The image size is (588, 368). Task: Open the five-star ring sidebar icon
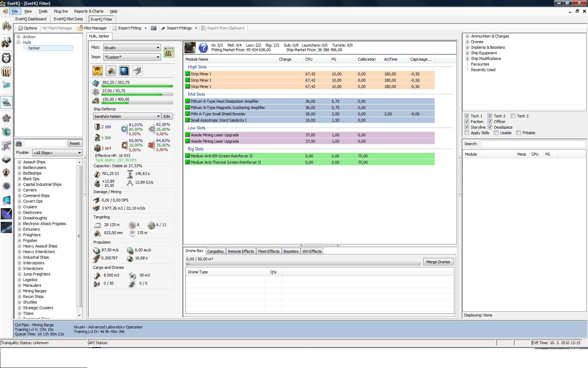tap(6, 118)
